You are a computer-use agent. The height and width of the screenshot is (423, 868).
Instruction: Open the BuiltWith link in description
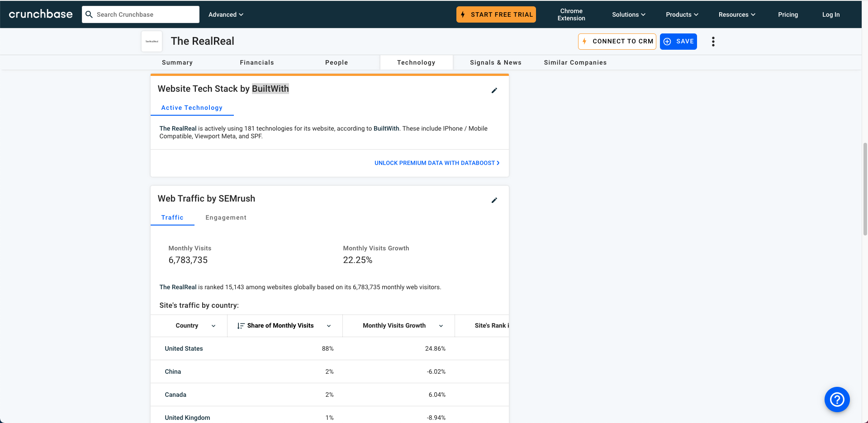click(x=386, y=128)
